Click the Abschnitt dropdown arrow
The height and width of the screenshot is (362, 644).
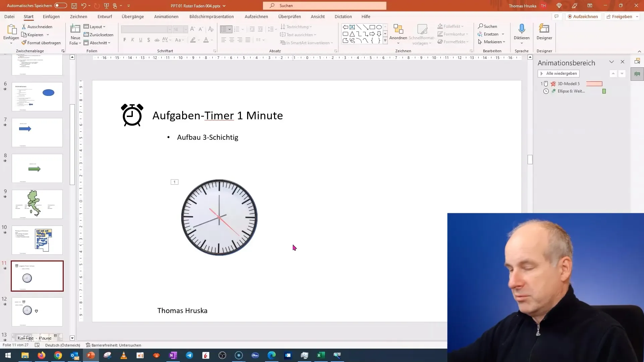(109, 43)
